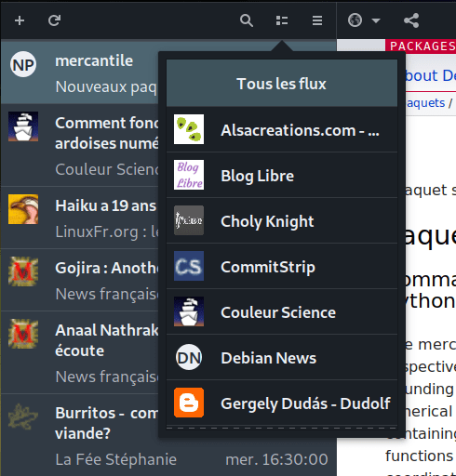
Task: Click the M icon beside Gojira
Action: coord(23,271)
